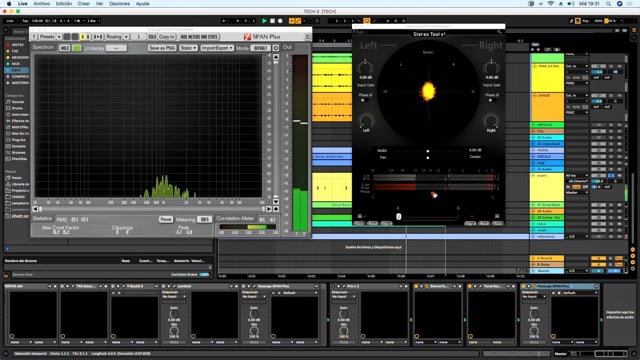Click the Left pan knob in Stereo Tool
The image size is (640, 360).
366,122
